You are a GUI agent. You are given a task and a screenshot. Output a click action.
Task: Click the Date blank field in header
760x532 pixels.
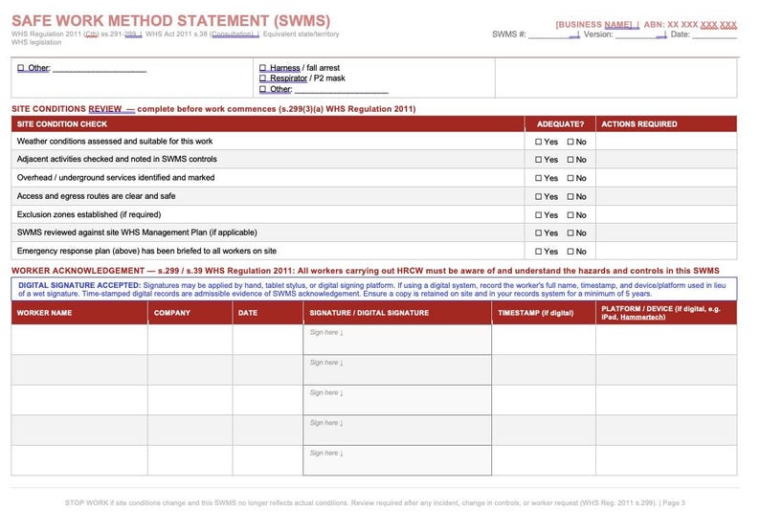[x=714, y=34]
